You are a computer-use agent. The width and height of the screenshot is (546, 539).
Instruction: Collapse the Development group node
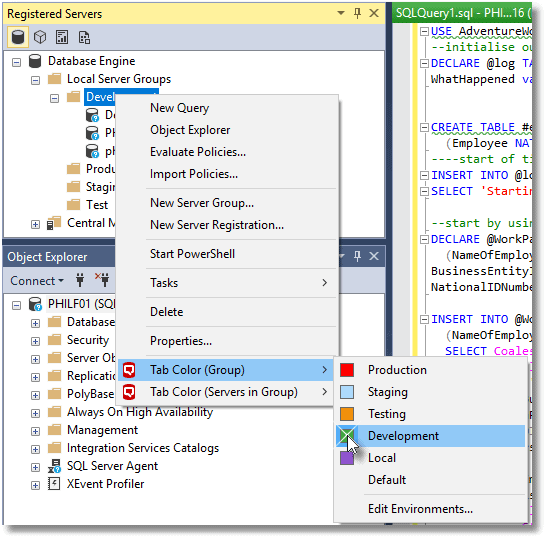click(x=54, y=99)
